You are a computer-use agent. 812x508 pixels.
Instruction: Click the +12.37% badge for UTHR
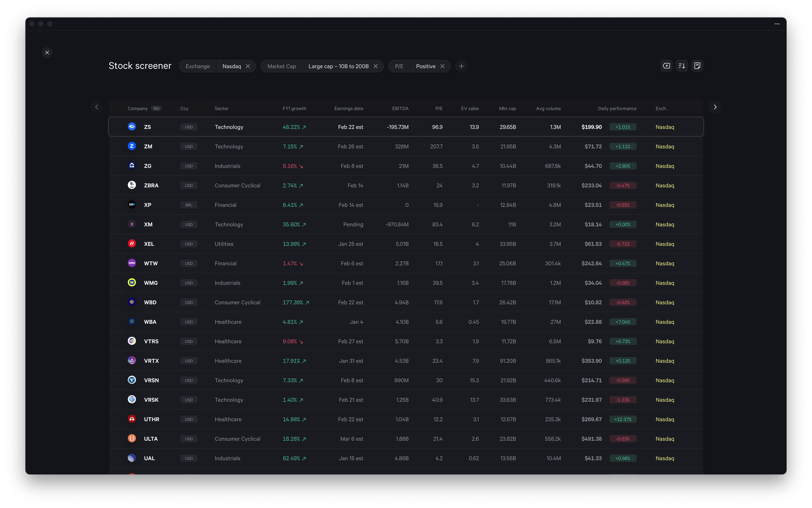(x=623, y=419)
